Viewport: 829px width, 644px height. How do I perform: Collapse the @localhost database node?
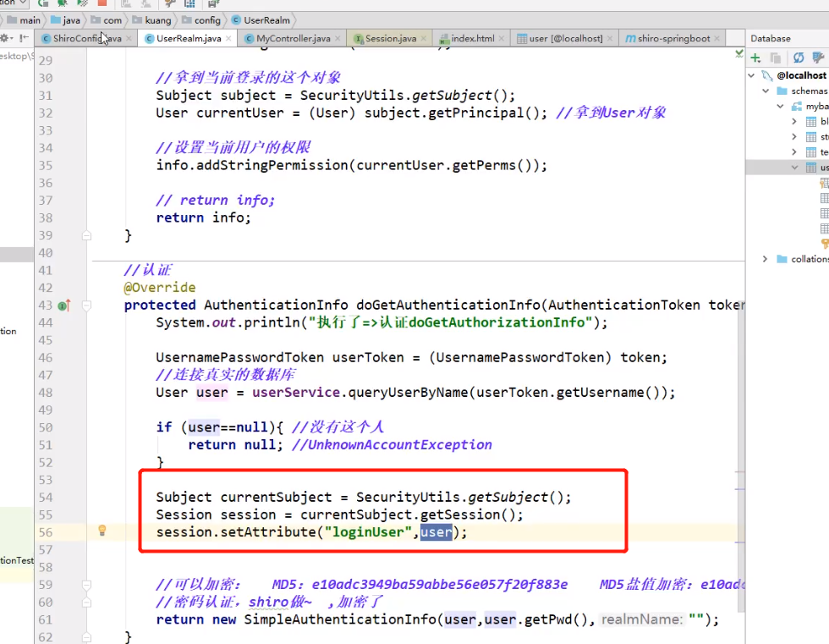pyautogui.click(x=752, y=75)
